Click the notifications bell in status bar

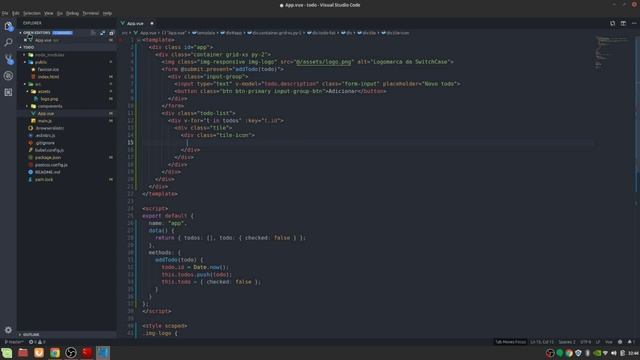pos(631,342)
